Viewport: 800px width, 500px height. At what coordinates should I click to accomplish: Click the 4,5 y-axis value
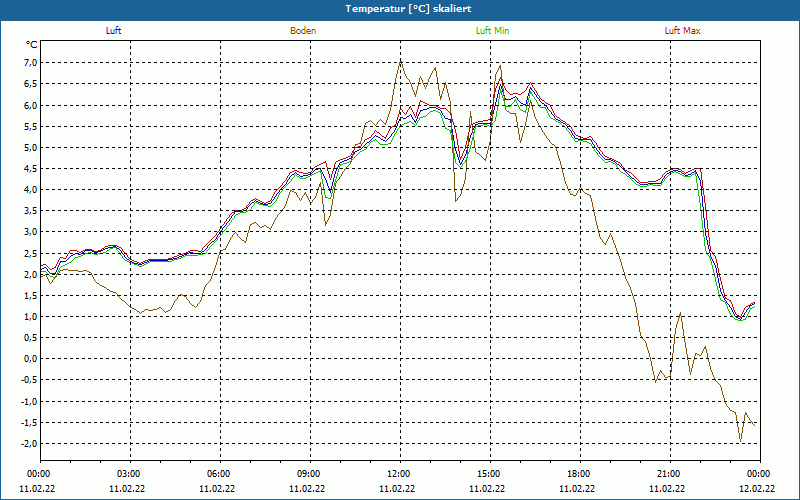31,169
